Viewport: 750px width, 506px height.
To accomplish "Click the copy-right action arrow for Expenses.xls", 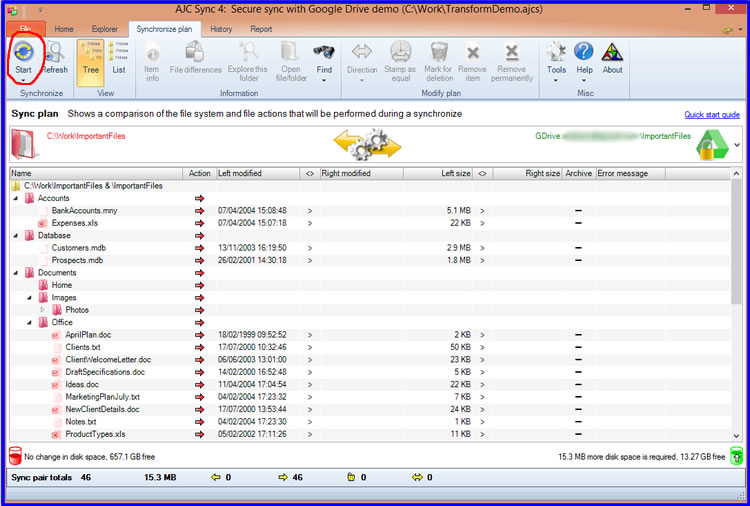I will (199, 223).
